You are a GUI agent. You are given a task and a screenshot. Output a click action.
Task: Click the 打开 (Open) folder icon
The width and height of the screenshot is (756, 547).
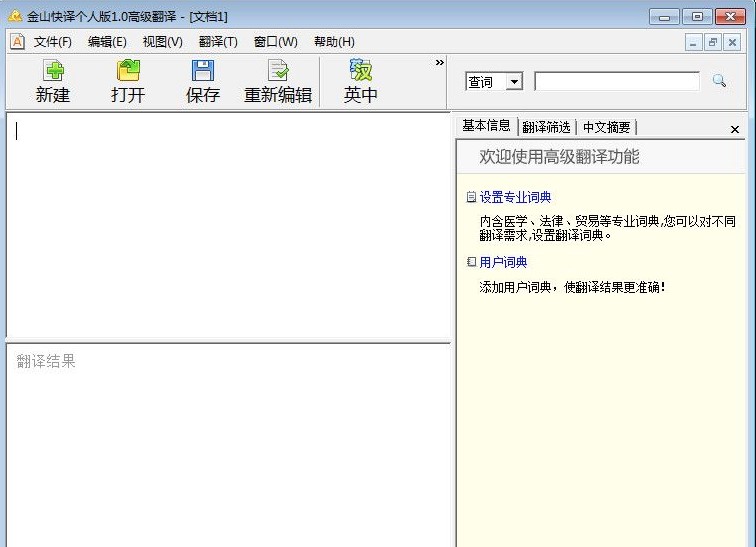click(x=128, y=71)
